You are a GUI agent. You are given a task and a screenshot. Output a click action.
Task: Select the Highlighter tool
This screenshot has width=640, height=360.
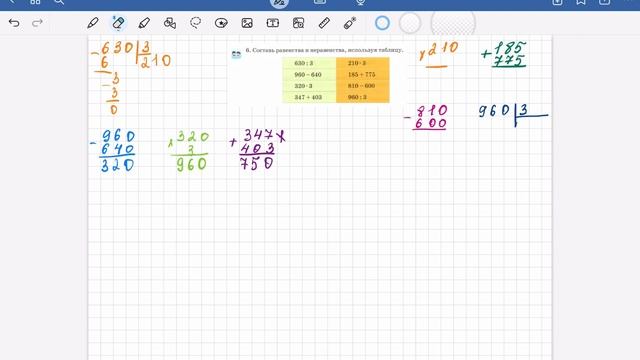coord(144,23)
